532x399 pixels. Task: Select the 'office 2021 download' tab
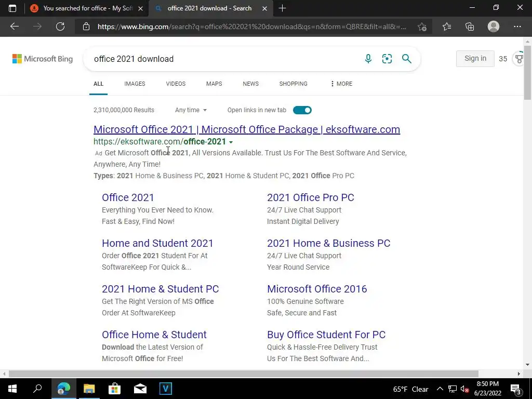(210, 8)
